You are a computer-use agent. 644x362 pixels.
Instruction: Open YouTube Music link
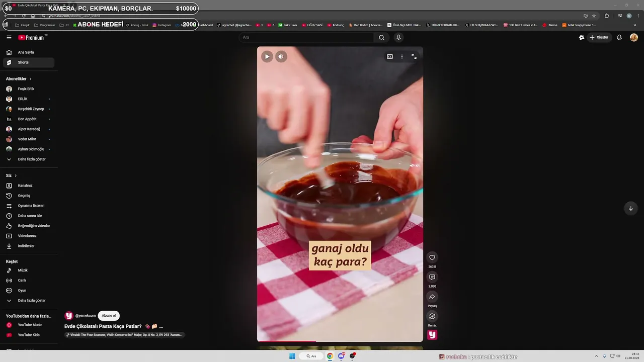click(29, 325)
